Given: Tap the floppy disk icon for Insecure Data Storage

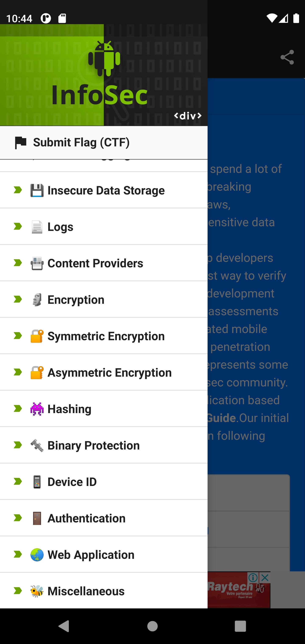Looking at the screenshot, I should [37, 190].
